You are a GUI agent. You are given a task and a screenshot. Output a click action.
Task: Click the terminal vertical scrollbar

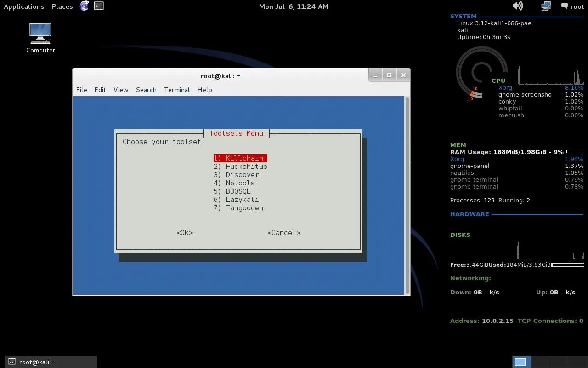click(407, 195)
